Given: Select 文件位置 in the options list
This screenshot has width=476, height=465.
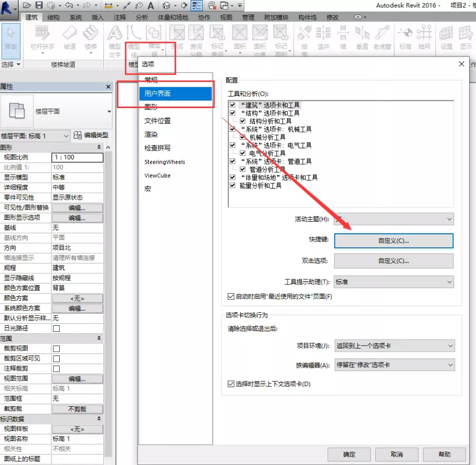Looking at the screenshot, I should click(157, 121).
